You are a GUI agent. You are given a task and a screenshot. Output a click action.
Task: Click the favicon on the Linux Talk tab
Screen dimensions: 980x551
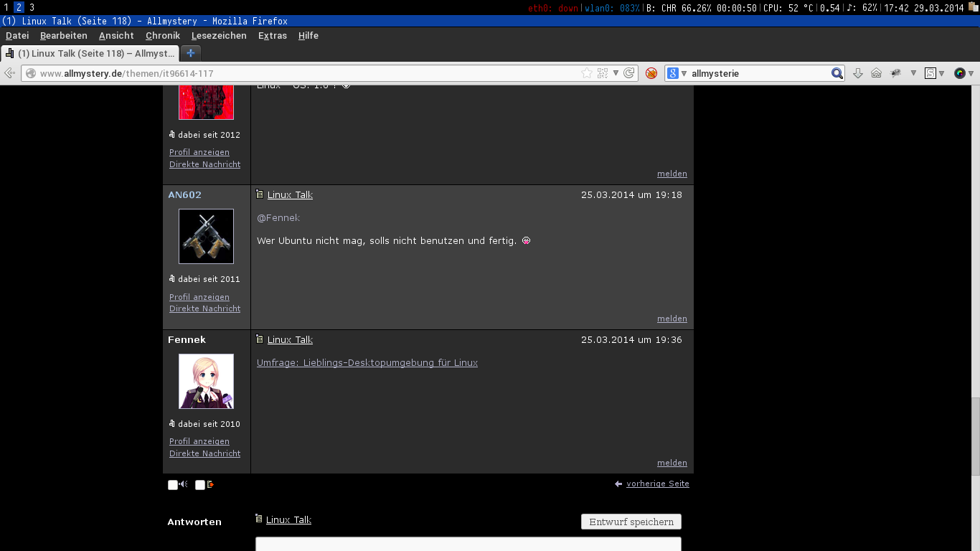pyautogui.click(x=10, y=53)
